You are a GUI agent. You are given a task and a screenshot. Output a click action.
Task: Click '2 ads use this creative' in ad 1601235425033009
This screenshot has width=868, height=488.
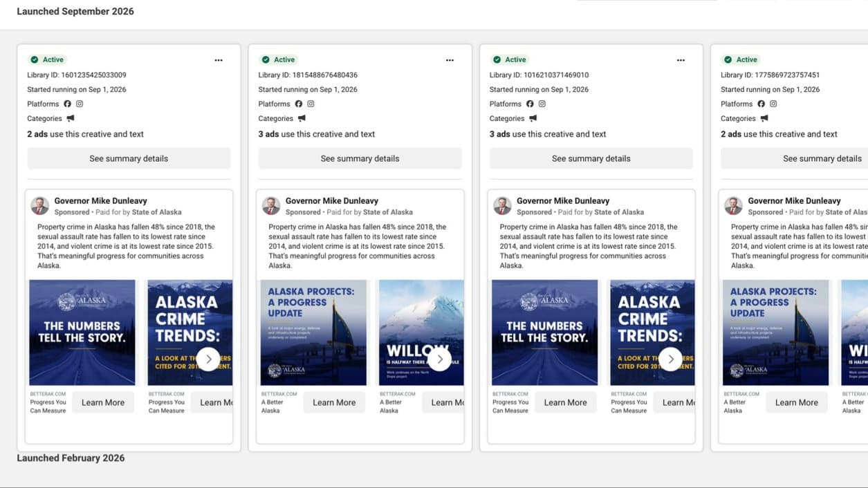[86, 134]
